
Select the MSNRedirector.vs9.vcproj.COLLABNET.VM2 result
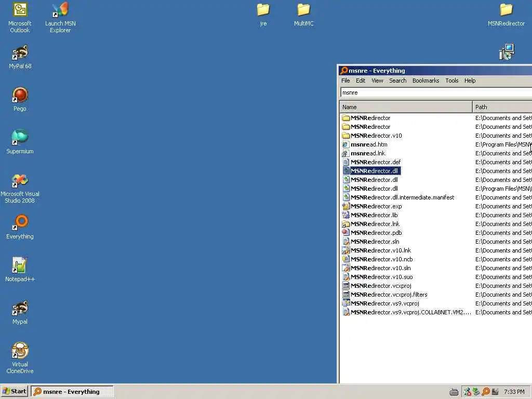tap(411, 312)
